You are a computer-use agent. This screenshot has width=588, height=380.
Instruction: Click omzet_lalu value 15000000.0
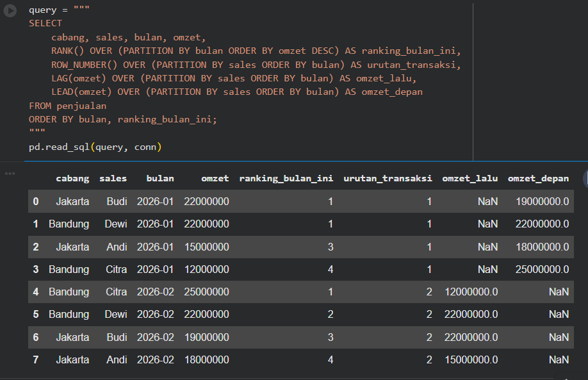(471, 359)
